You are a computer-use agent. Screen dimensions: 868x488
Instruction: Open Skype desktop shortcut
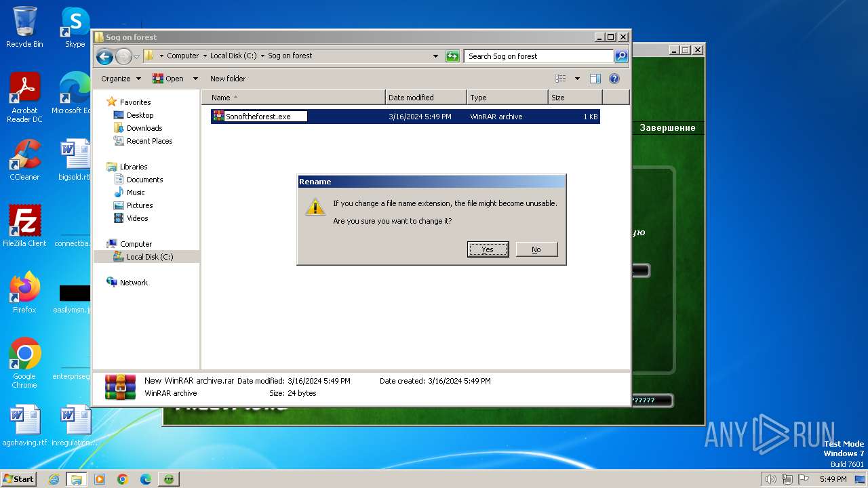pos(75,27)
